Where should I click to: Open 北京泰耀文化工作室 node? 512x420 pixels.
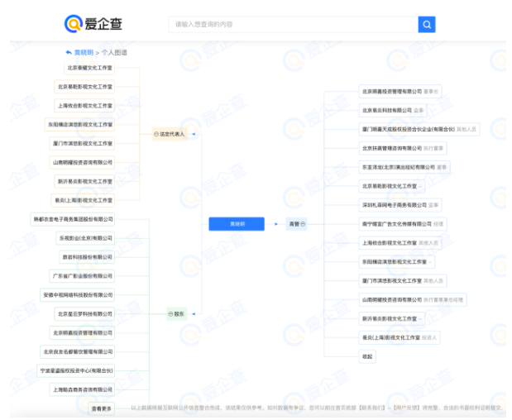click(x=89, y=68)
